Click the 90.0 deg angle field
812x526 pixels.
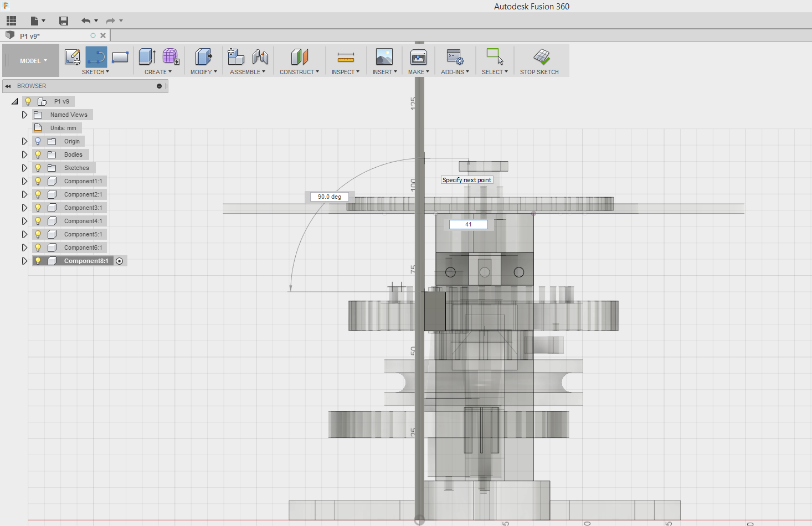(330, 197)
